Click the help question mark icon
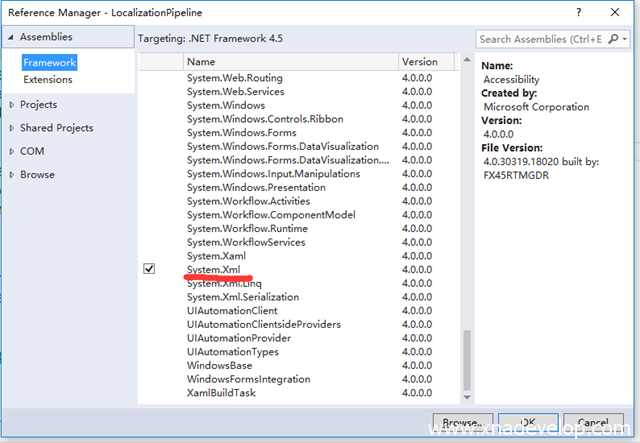The width and height of the screenshot is (640, 443). pos(578,12)
